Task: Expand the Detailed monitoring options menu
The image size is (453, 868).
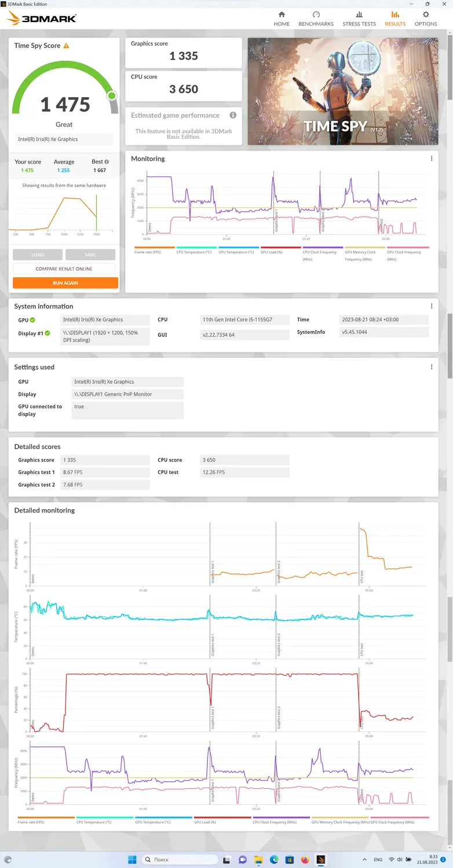Action: pyautogui.click(x=432, y=510)
